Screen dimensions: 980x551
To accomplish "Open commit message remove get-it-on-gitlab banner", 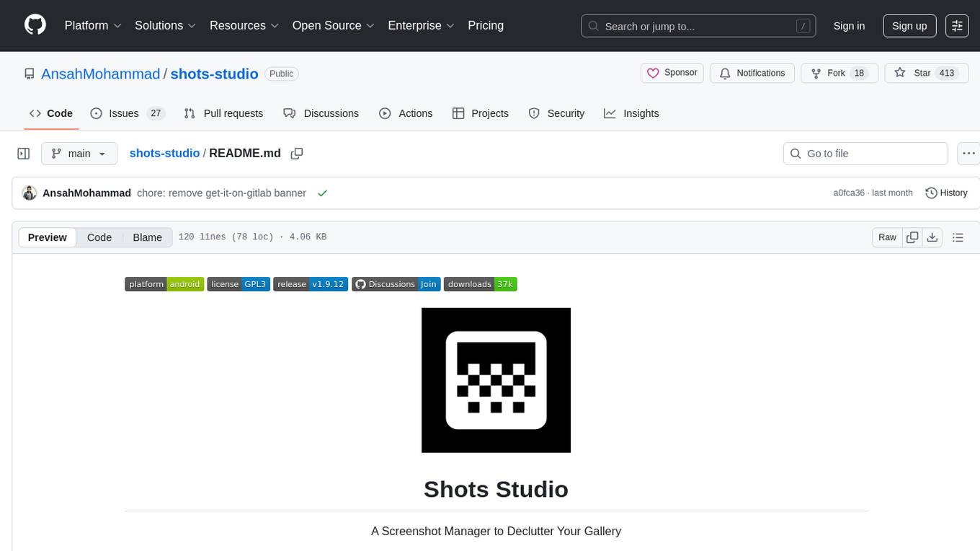I will click(222, 193).
